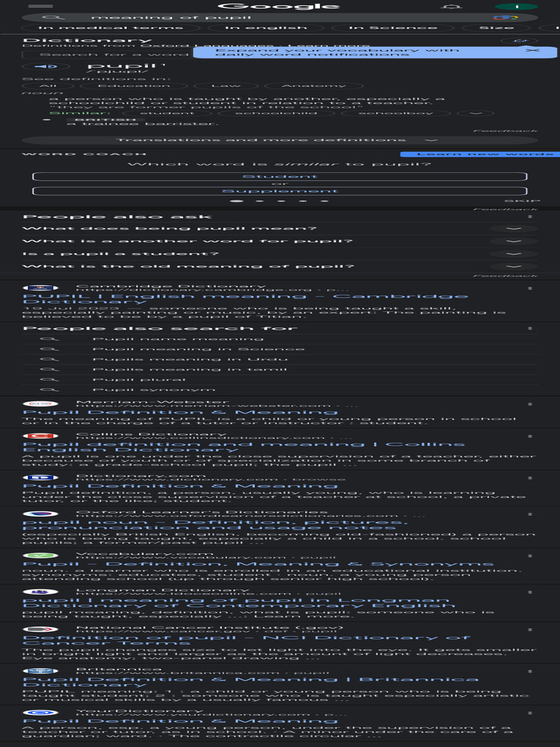Select the 'All' definitions chip
The height and width of the screenshot is (747, 560).
47,86
